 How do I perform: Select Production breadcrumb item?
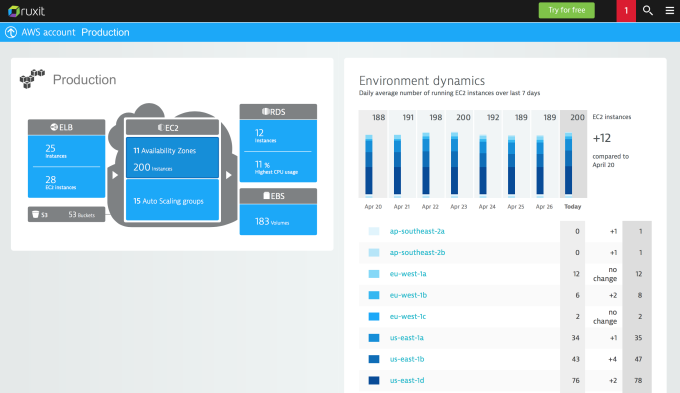105,32
